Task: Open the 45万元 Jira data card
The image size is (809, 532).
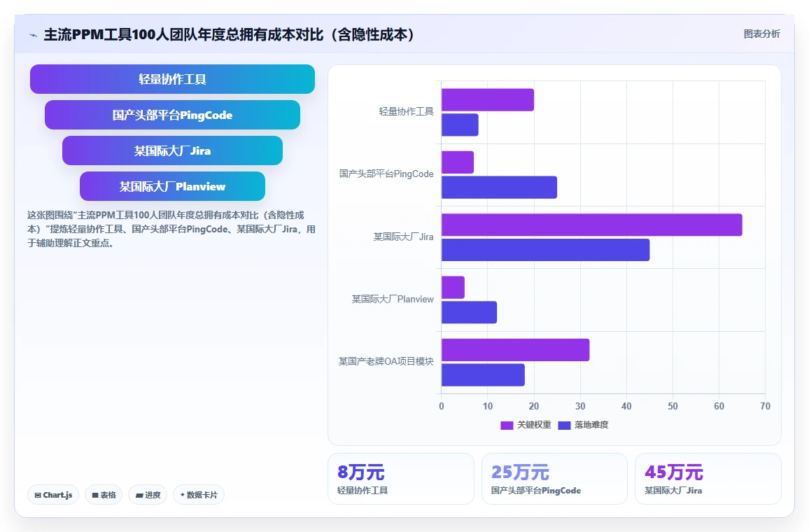Action: coord(708,479)
